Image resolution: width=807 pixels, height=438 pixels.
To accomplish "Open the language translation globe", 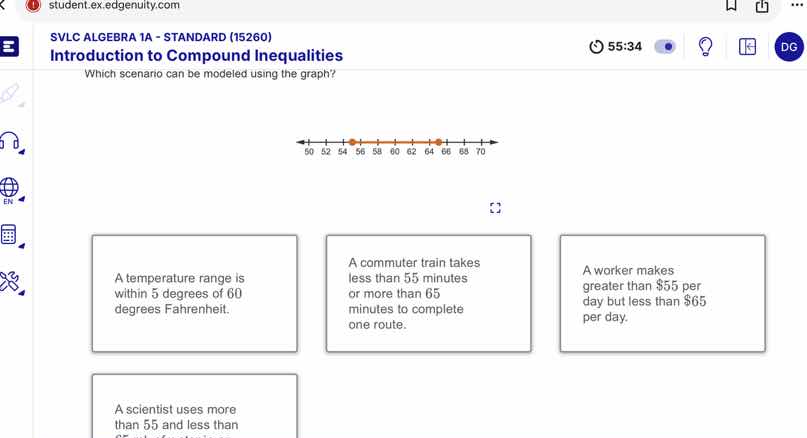I will click(x=9, y=189).
